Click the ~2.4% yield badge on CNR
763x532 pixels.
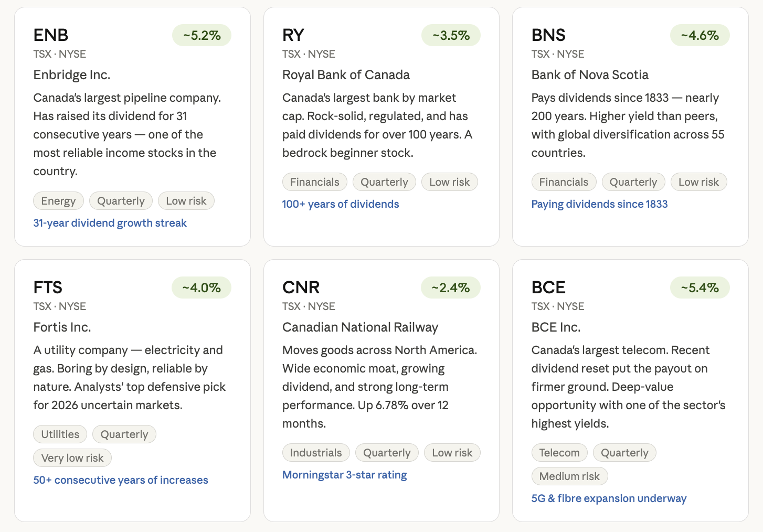(451, 288)
